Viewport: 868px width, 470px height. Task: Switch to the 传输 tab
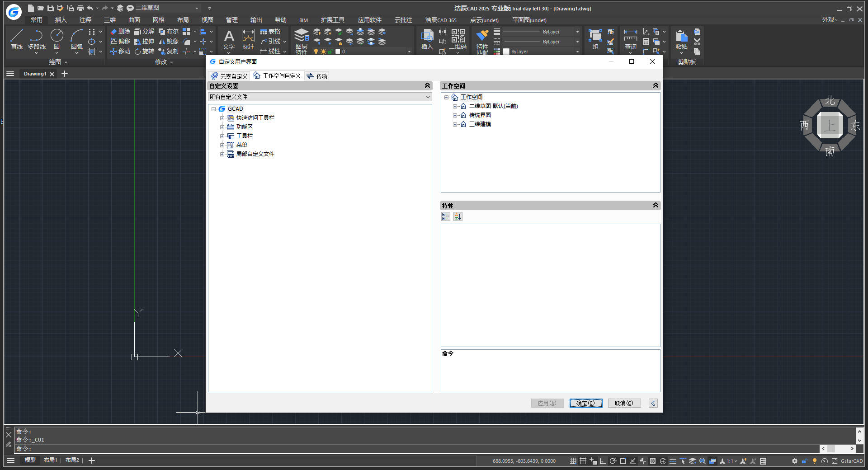coord(317,76)
